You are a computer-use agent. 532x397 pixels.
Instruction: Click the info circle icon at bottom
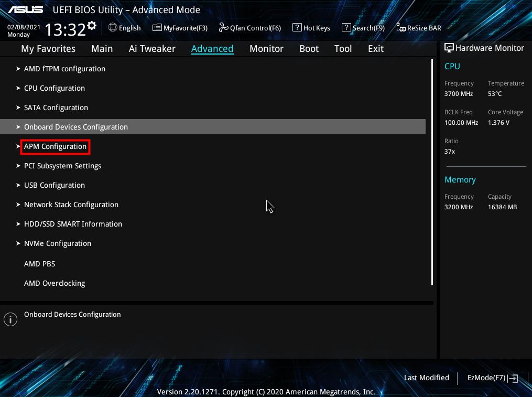click(10, 319)
